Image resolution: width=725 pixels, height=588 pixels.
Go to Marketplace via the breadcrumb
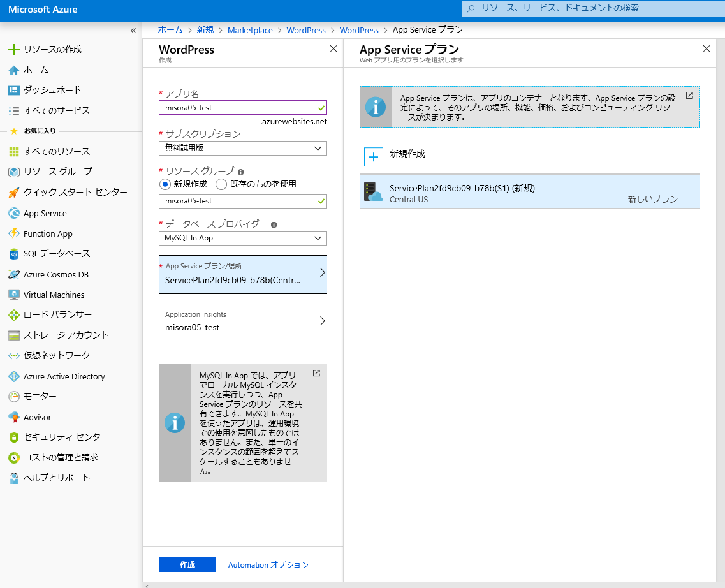point(251,29)
